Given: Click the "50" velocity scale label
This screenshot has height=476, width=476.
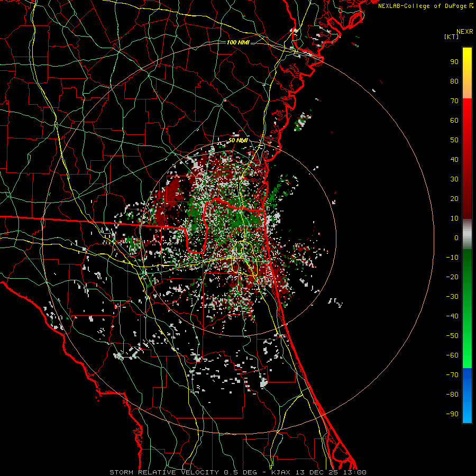Looking at the screenshot, I should pos(454,140).
